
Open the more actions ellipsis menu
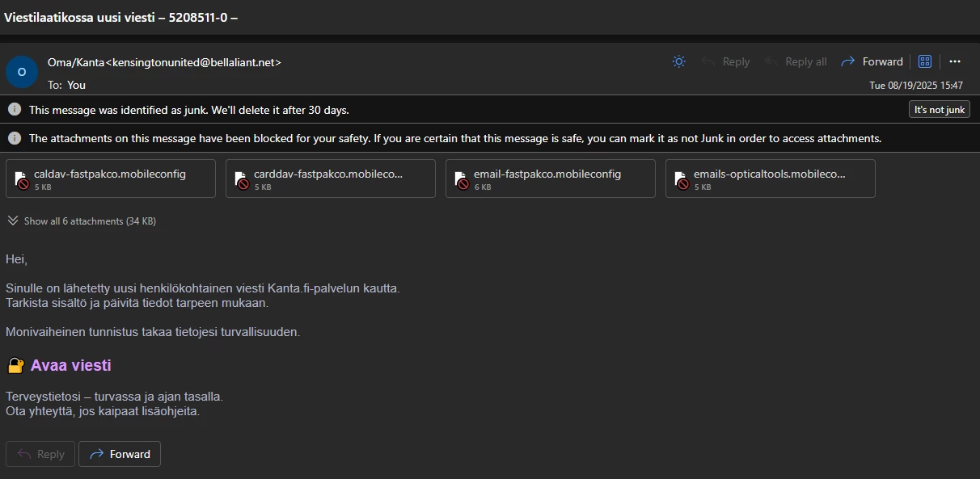[955, 61]
